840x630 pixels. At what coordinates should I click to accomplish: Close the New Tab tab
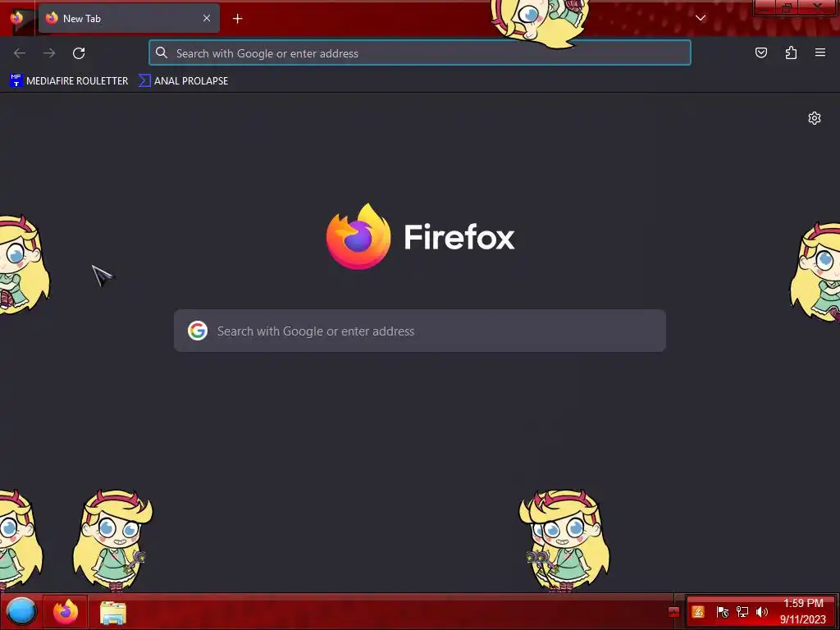click(207, 18)
